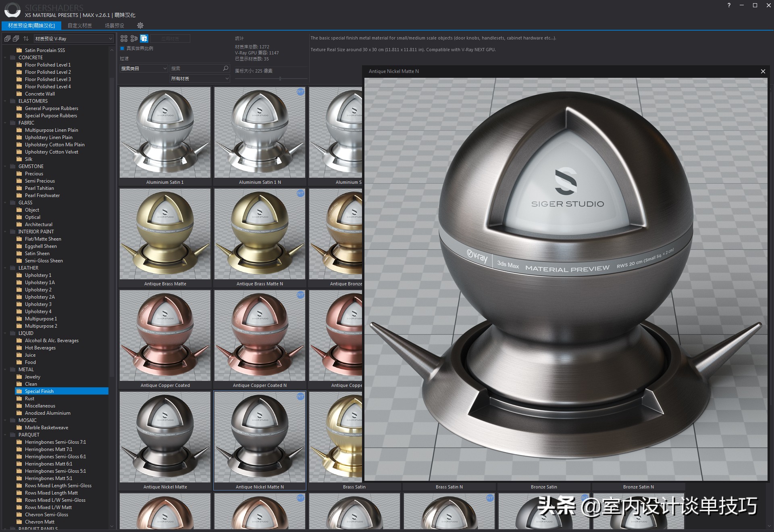Click the search magnifier icon
Screen dimensions: 774x532
225,69
